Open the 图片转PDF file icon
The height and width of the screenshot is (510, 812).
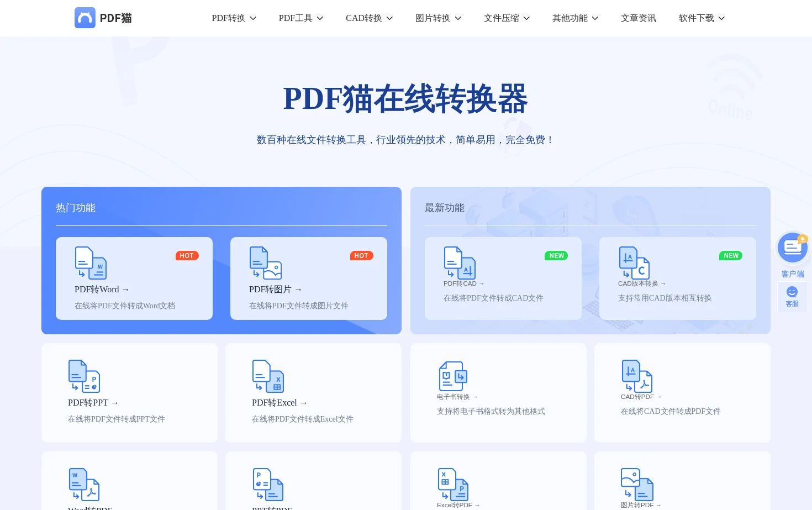(637, 485)
